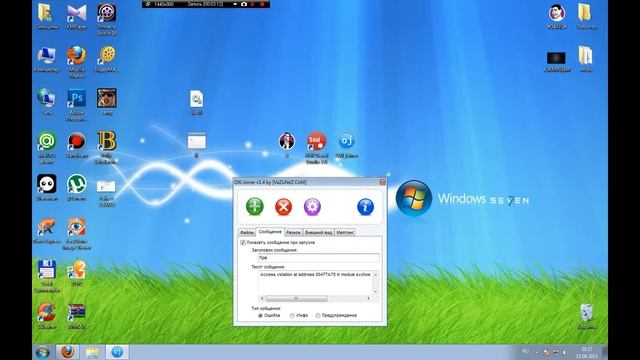Screen dimensions: 640x360
Task: Click inside the Access violation message text area
Action: coord(315,282)
